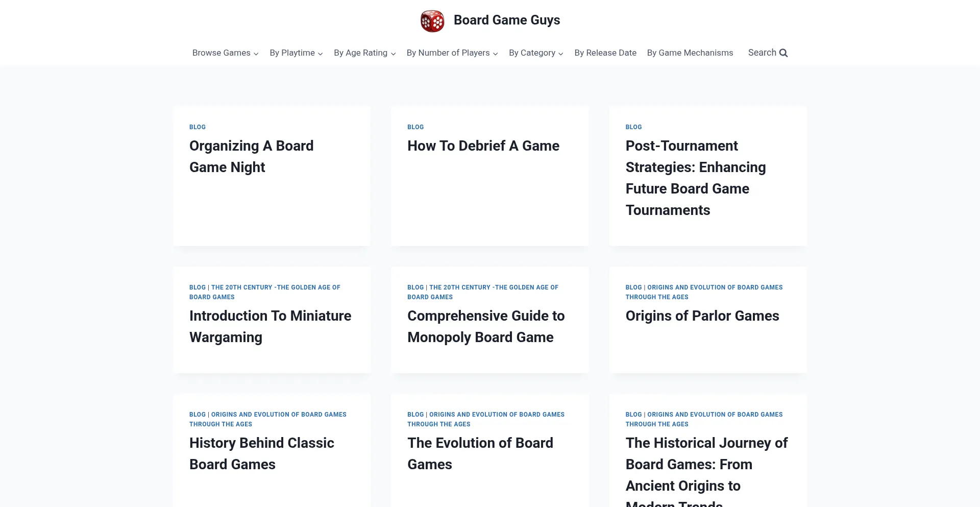This screenshot has height=507, width=980.
Task: Click the Board Game Guys site title
Action: pos(507,20)
